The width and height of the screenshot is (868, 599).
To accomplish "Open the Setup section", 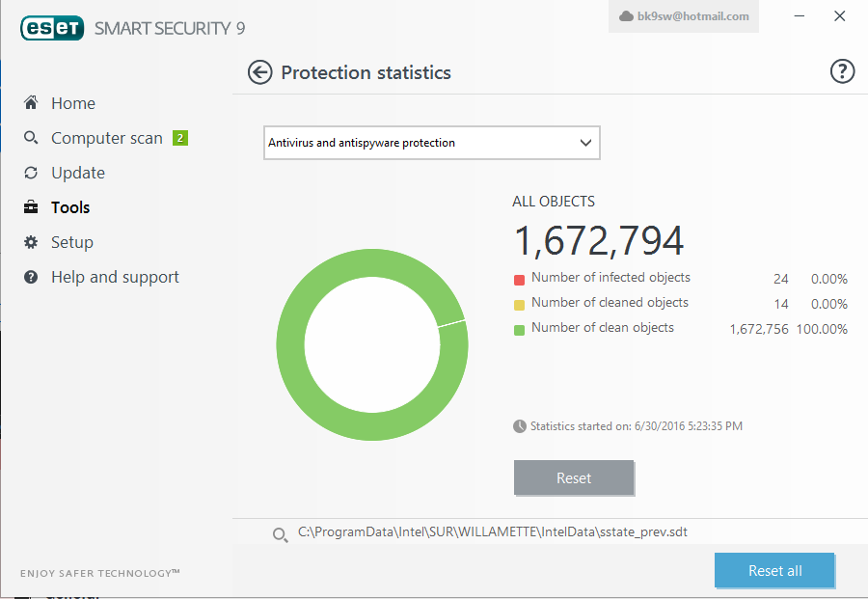I will (72, 242).
